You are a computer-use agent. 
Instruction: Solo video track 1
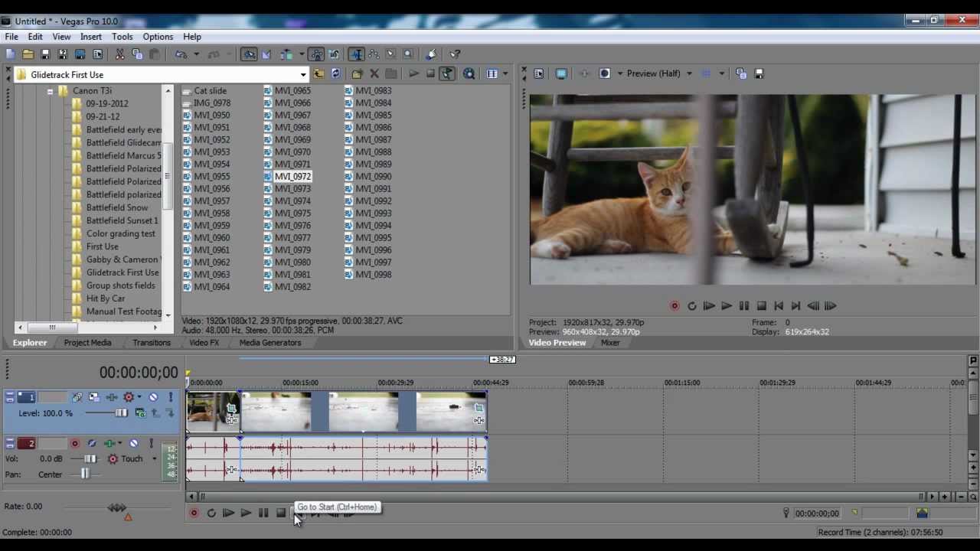tap(171, 397)
